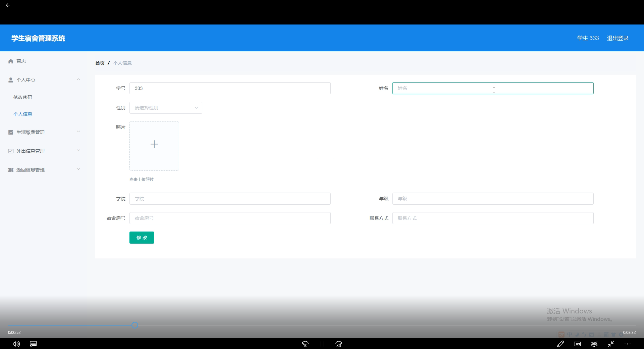Screen dimensions: 644x349
Task: Focus the 联系方式 input field
Action: [x=493, y=218]
